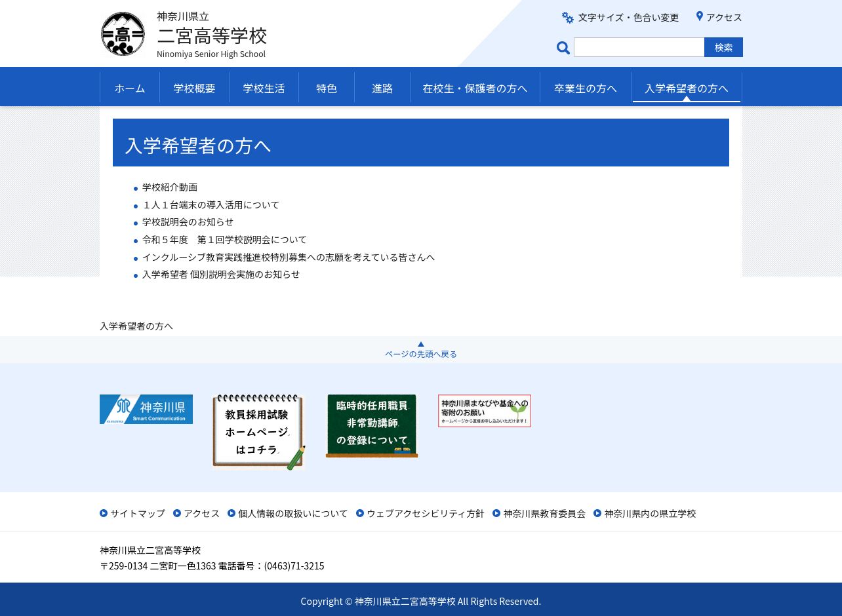Select 在校生・保護者の方へ in the navigation
The height and width of the screenshot is (616, 842).
point(475,88)
